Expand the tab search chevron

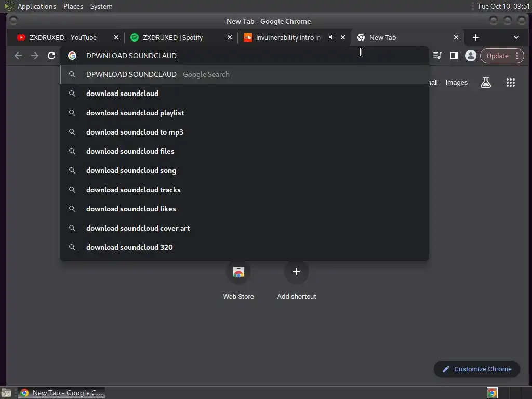click(x=516, y=37)
